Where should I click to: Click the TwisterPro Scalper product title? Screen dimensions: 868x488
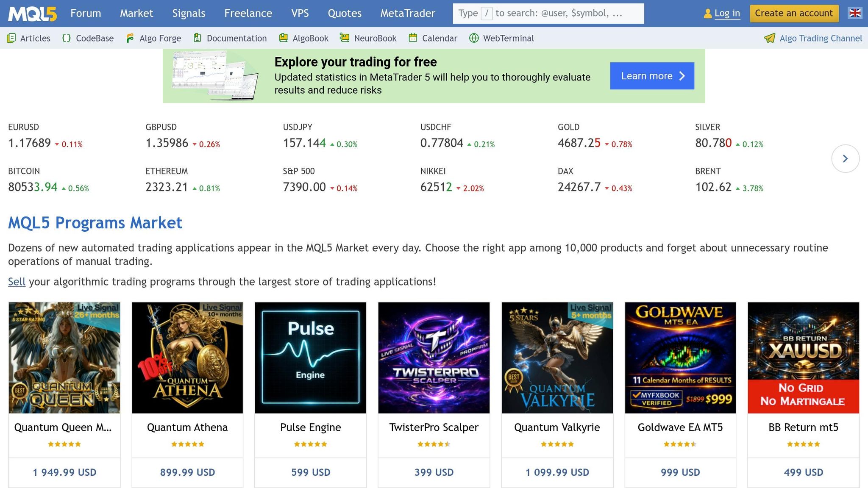(434, 427)
